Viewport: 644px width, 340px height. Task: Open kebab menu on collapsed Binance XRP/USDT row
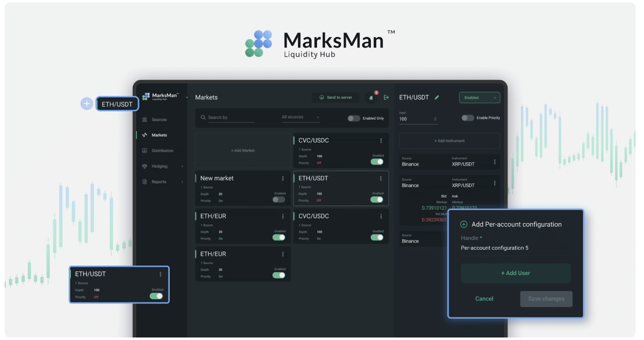[x=495, y=162]
